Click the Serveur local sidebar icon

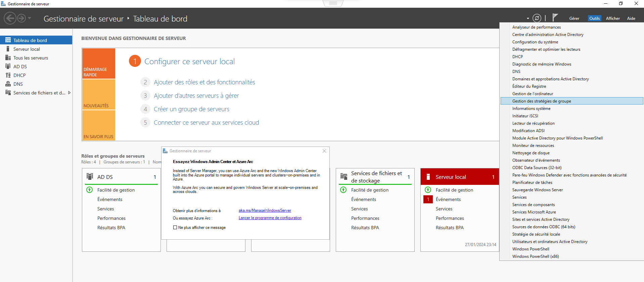click(8, 49)
